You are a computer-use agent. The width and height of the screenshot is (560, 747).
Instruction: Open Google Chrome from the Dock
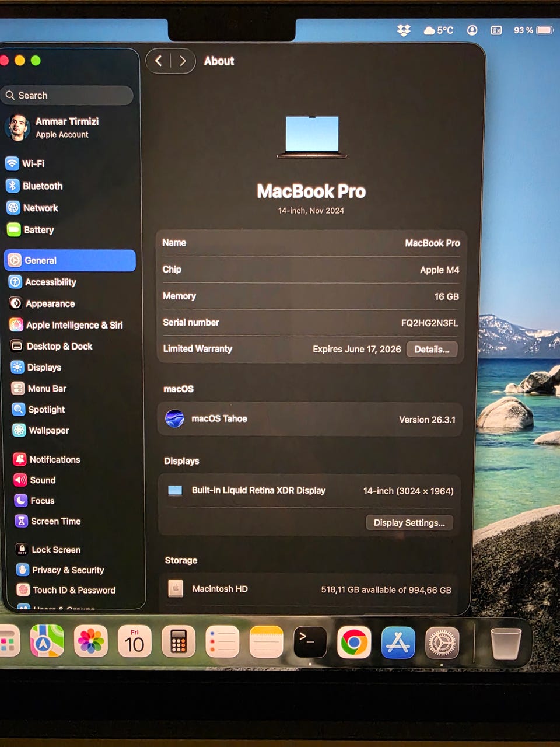tap(354, 643)
